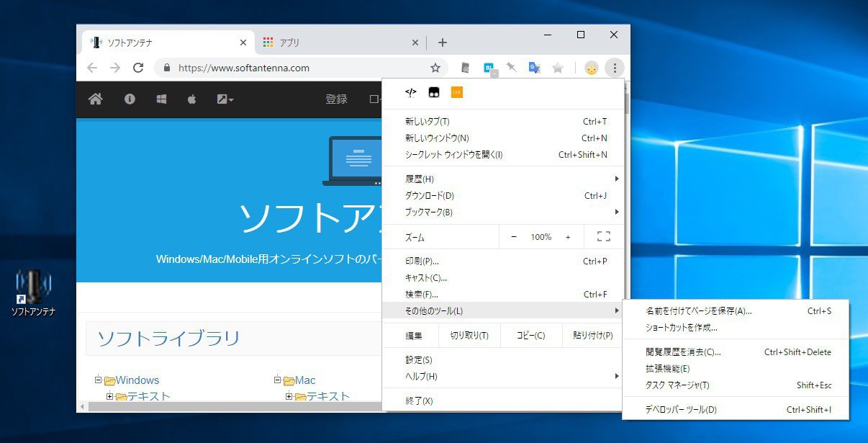Click the browser back arrow
This screenshot has width=868, height=443.
click(91, 68)
